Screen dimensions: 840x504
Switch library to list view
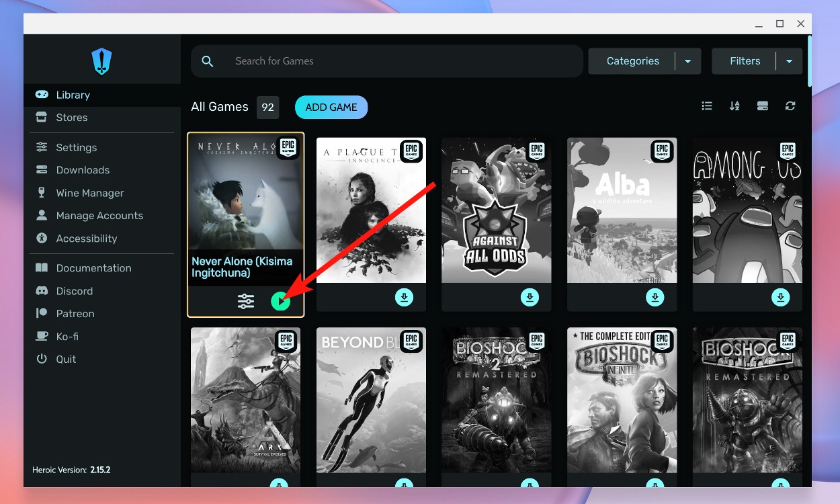click(x=706, y=106)
